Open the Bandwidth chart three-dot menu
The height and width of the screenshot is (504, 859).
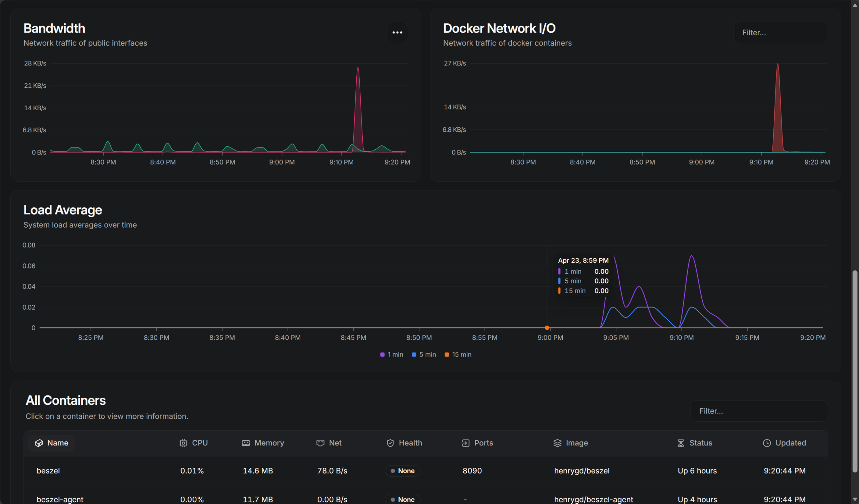(397, 33)
